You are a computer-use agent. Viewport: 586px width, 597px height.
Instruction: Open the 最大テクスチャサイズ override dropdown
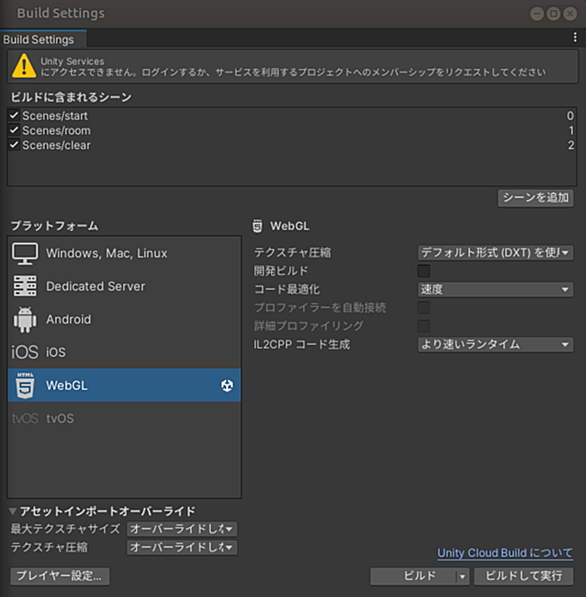click(182, 529)
